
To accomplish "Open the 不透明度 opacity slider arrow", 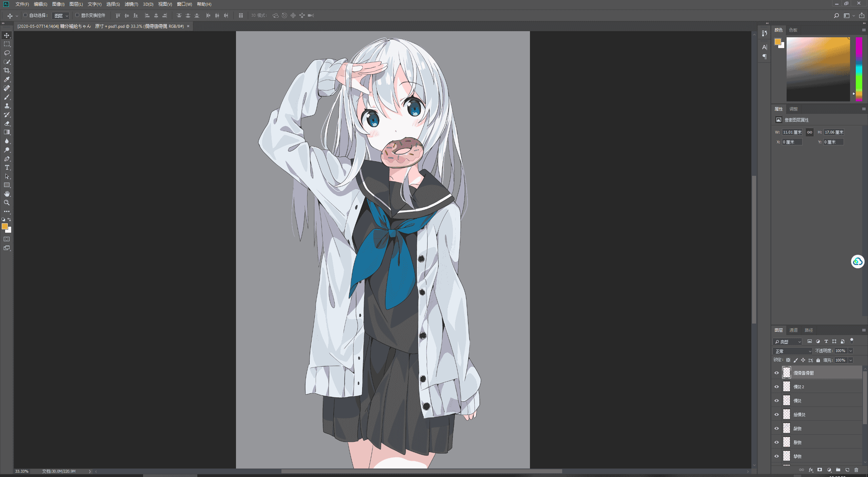I will (850, 351).
